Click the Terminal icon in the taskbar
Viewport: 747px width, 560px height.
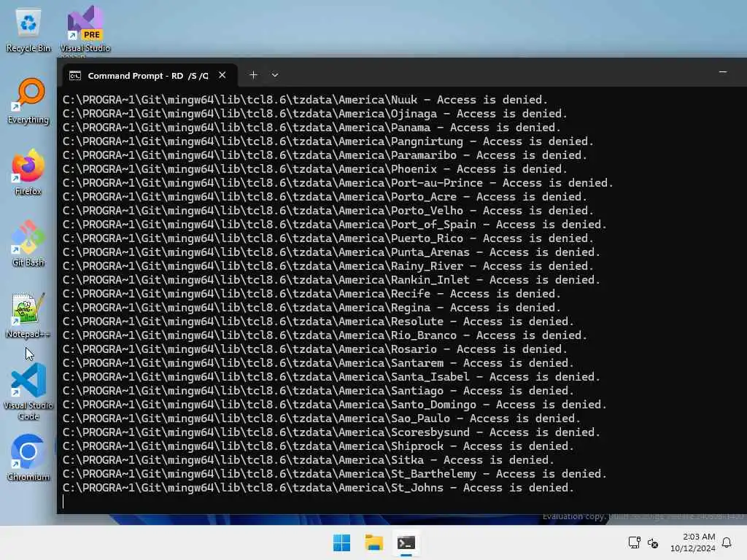[x=406, y=542]
